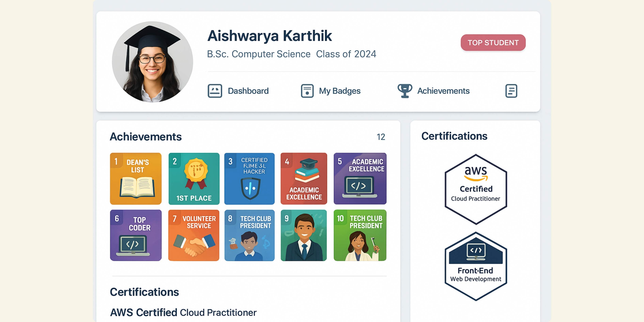This screenshot has width=644, height=322.
Task: Select badge number 9 with suited man
Action: pos(304,235)
